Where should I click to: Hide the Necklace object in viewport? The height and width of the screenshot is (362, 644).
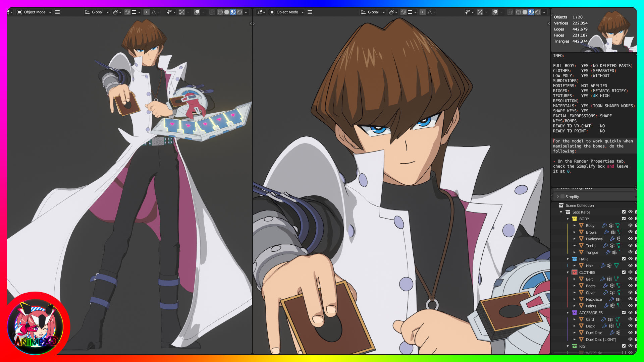(630, 299)
